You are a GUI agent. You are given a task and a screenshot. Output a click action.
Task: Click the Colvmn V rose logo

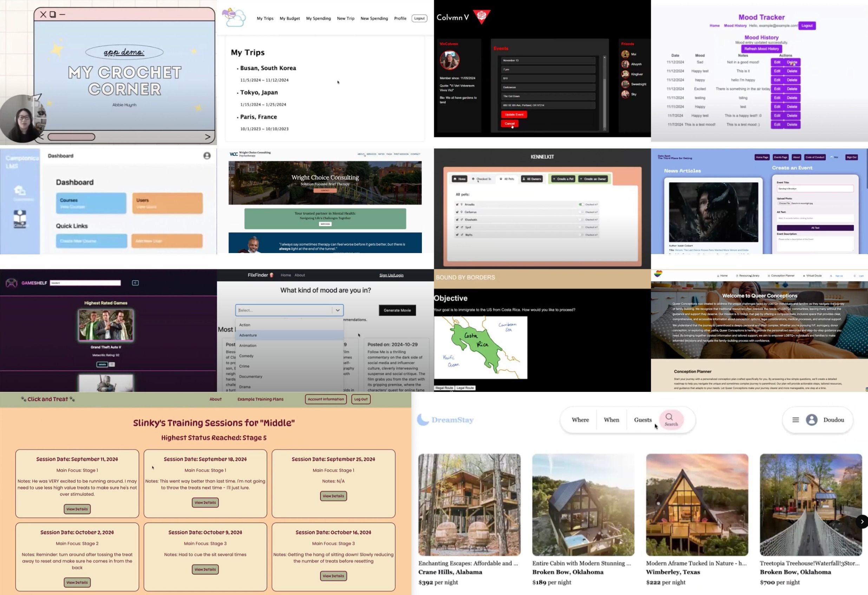coord(482,16)
